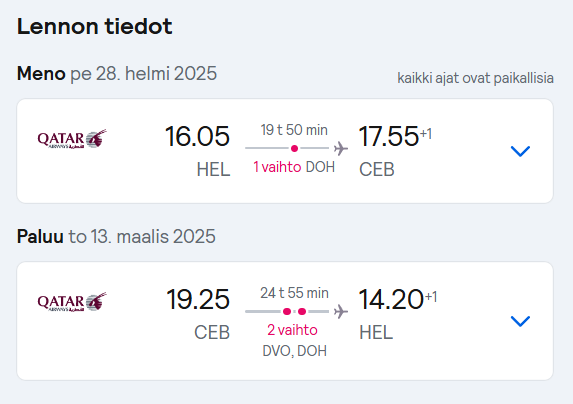Click 'kaikki ajat ovat paikallisia' note
The image size is (573, 404).
tap(475, 78)
